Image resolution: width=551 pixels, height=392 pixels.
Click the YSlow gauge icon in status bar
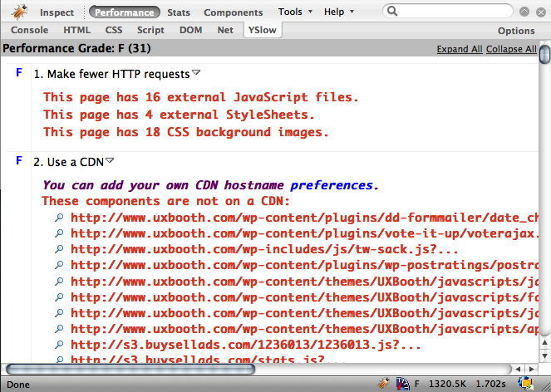click(402, 384)
